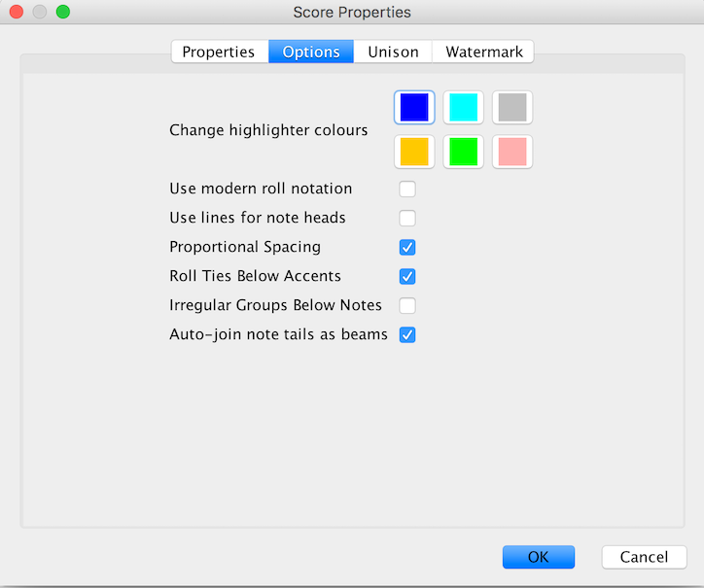Enable Irregular Groups Below Notes

(x=407, y=306)
